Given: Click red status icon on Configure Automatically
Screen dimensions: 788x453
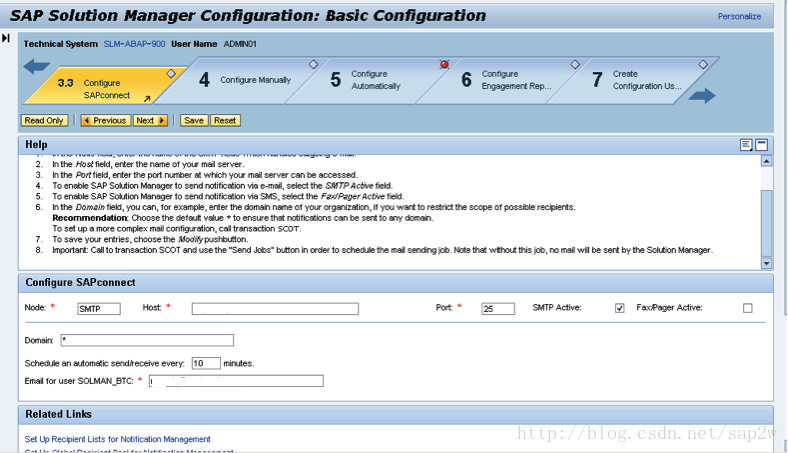Looking at the screenshot, I should pyautogui.click(x=444, y=64).
